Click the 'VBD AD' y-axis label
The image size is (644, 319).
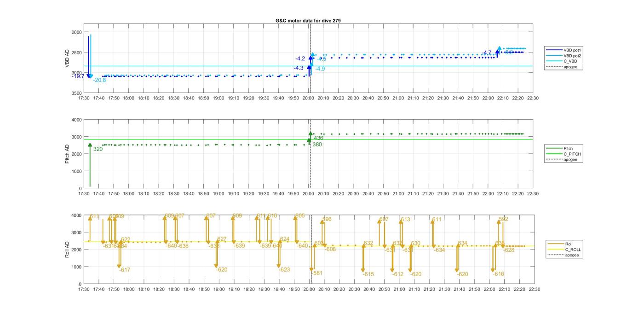67,59
